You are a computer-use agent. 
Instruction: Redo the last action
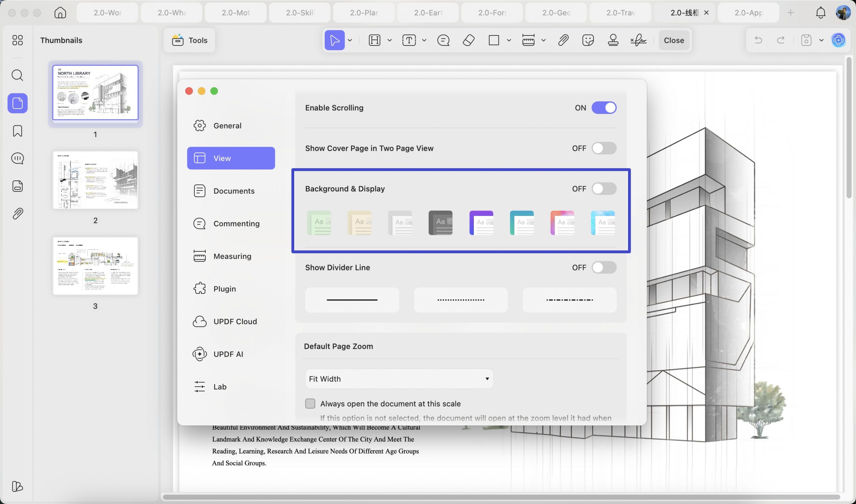coord(780,40)
